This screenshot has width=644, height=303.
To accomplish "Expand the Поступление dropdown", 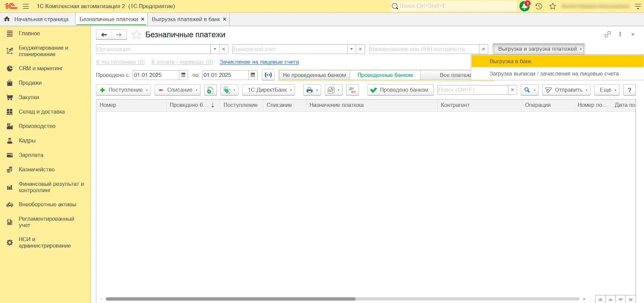I will (124, 90).
